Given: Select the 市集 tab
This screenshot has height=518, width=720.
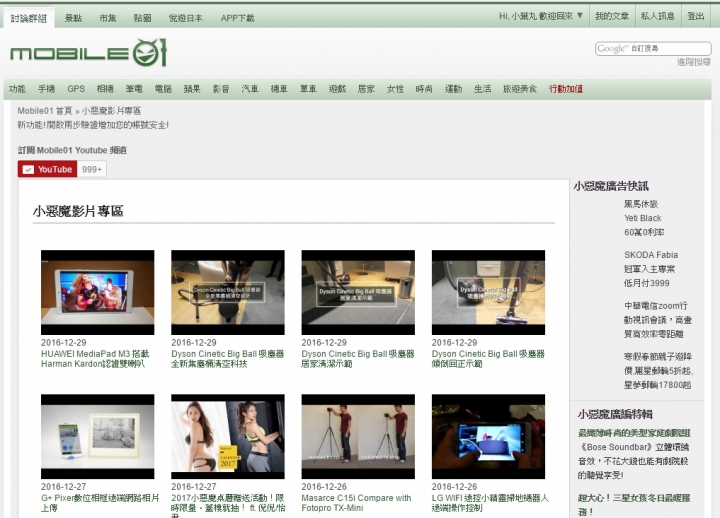Looking at the screenshot, I should [108, 18].
